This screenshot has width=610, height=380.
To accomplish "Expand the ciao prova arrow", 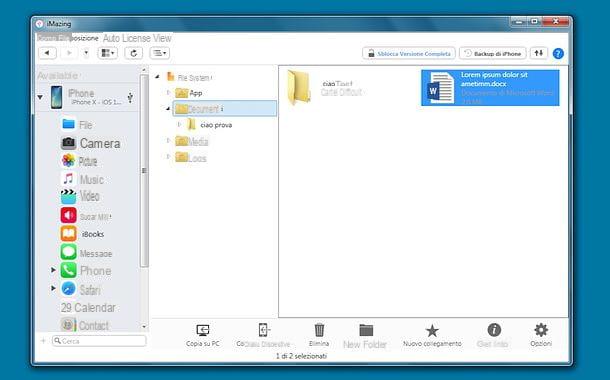I will [179, 124].
